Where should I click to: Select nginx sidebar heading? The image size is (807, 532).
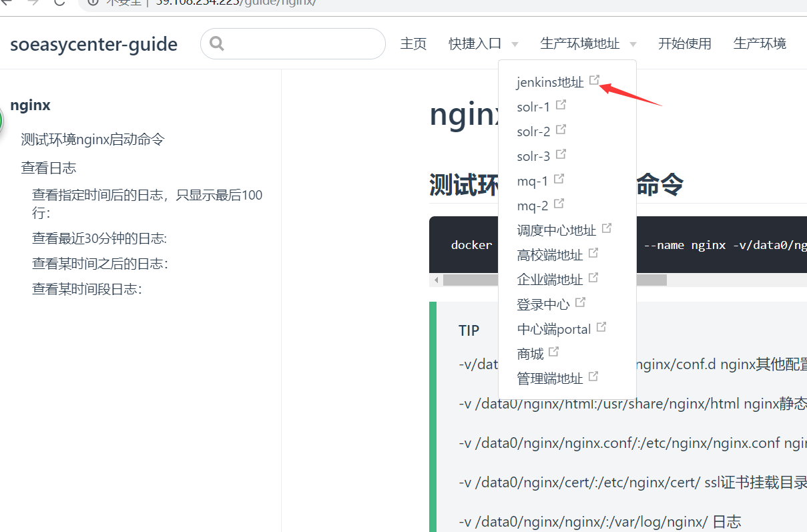(31, 105)
